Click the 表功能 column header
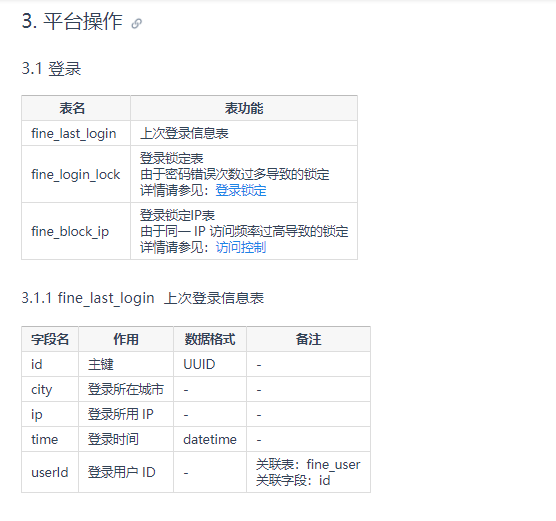This screenshot has height=521, width=556. tap(244, 108)
